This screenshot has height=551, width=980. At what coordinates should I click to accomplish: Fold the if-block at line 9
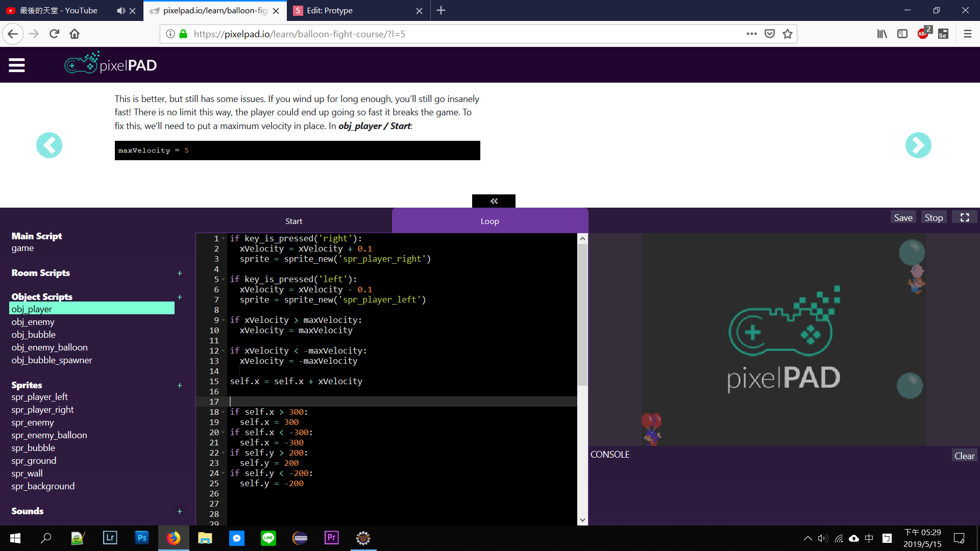click(224, 320)
